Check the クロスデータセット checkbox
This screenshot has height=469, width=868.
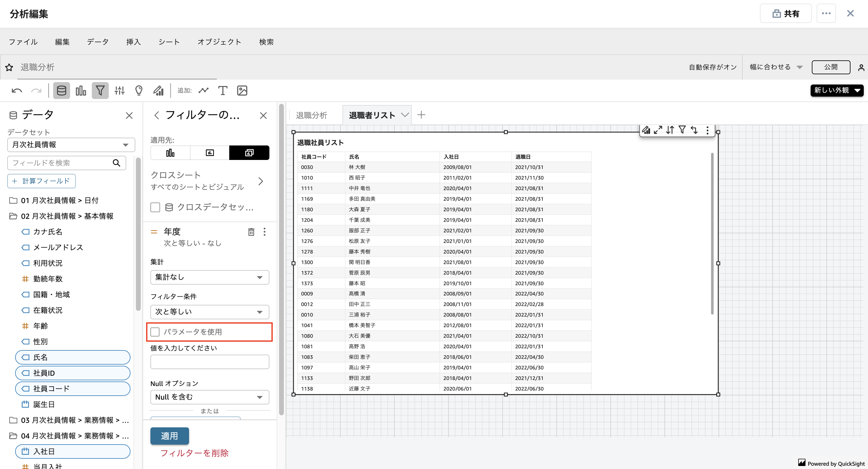coord(155,207)
